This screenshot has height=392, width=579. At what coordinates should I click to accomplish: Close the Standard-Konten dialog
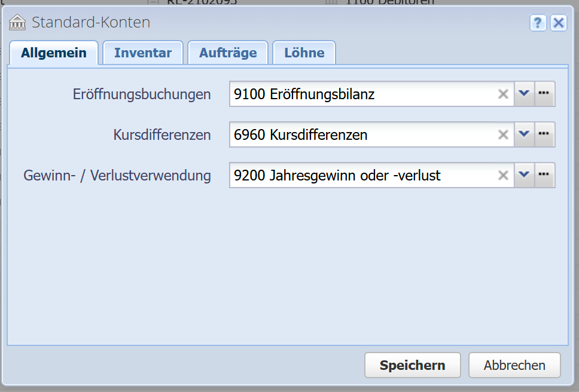(x=558, y=23)
